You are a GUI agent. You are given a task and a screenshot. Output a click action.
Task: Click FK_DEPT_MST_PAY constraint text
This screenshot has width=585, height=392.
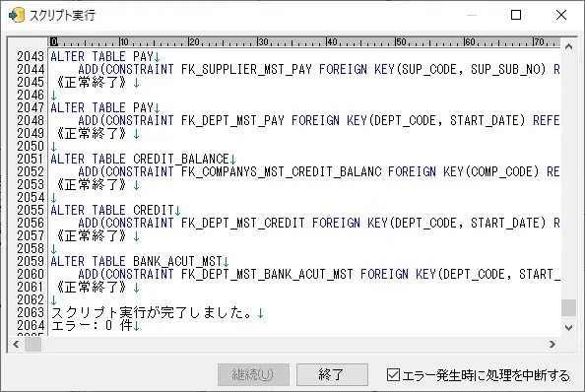(x=232, y=121)
